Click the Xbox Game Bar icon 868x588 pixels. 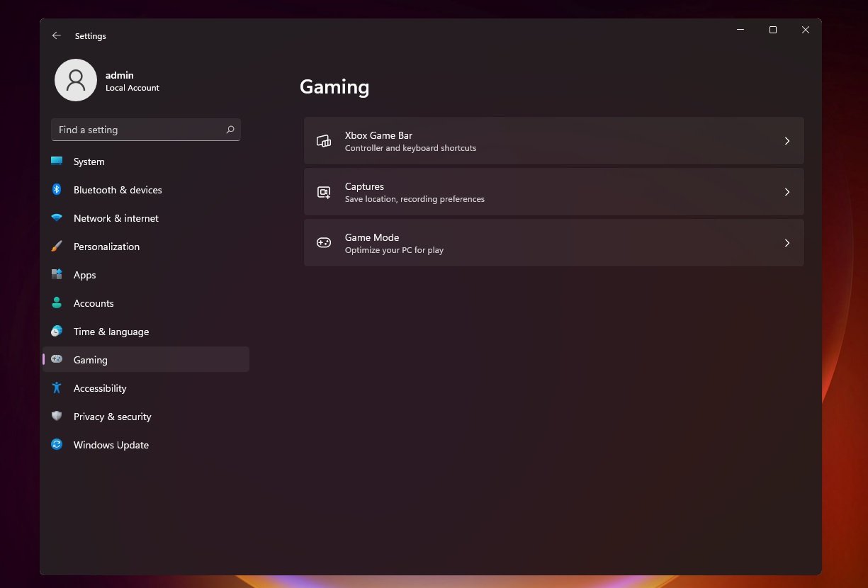[x=324, y=141]
